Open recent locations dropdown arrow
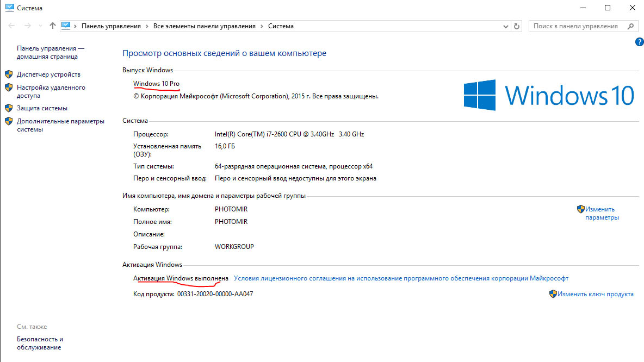 coord(40,26)
